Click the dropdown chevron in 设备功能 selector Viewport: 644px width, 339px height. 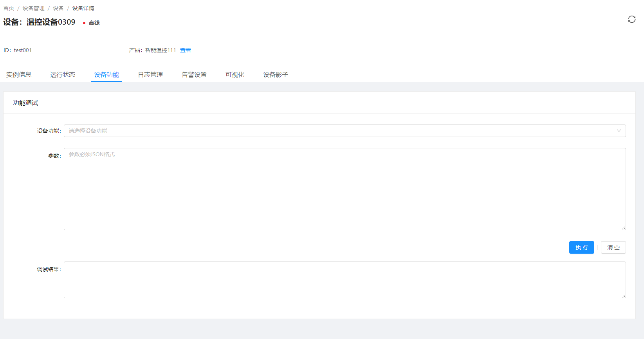(619, 131)
